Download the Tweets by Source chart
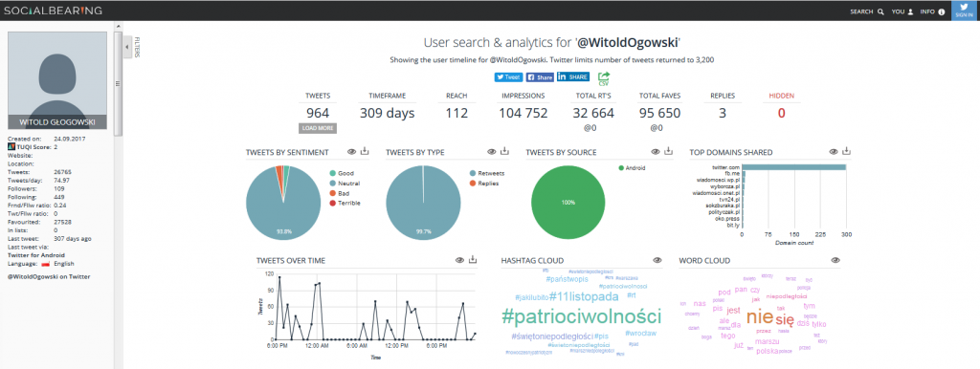The width and height of the screenshot is (980, 369). click(x=668, y=151)
